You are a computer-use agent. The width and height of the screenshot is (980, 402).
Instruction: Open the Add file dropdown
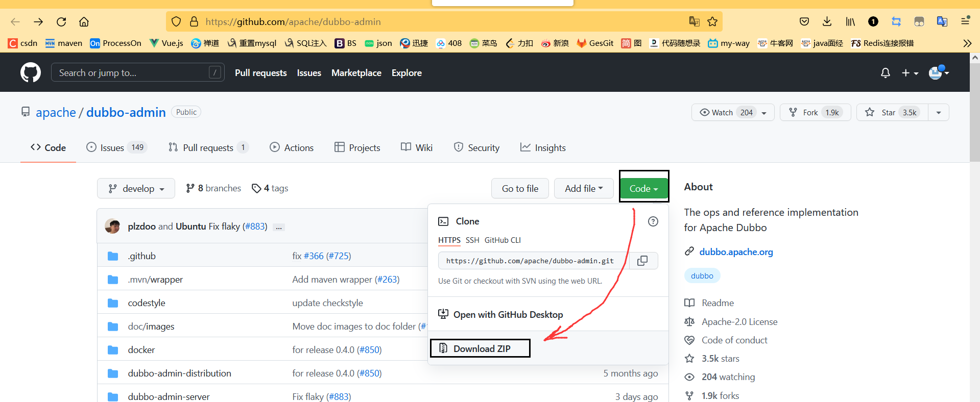click(x=584, y=188)
